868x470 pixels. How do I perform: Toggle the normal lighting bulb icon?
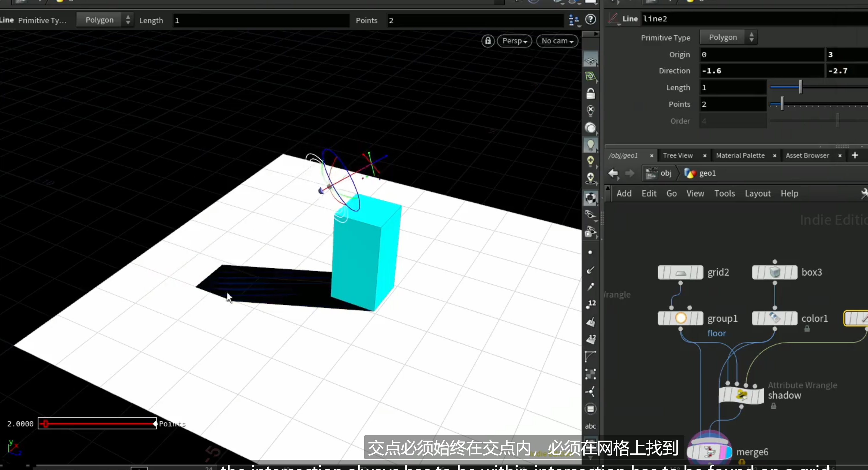click(590, 145)
